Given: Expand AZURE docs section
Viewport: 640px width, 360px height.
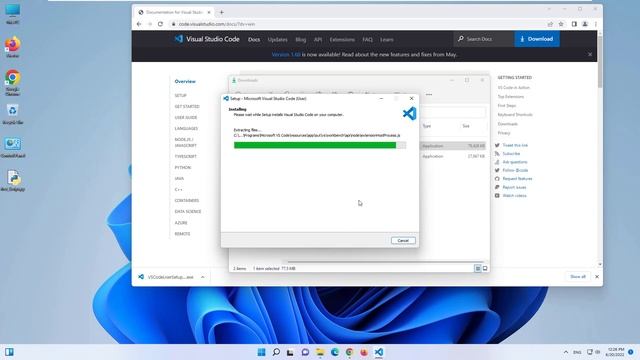Looking at the screenshot, I should pos(181,223).
